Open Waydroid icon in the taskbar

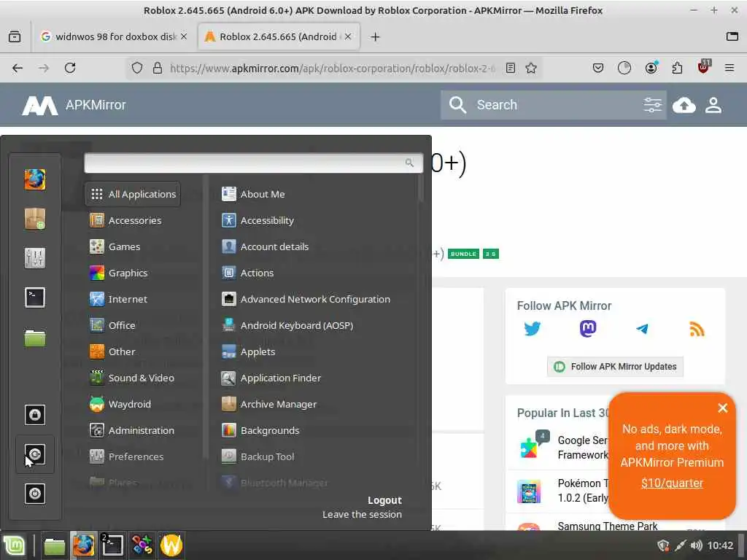(171, 545)
